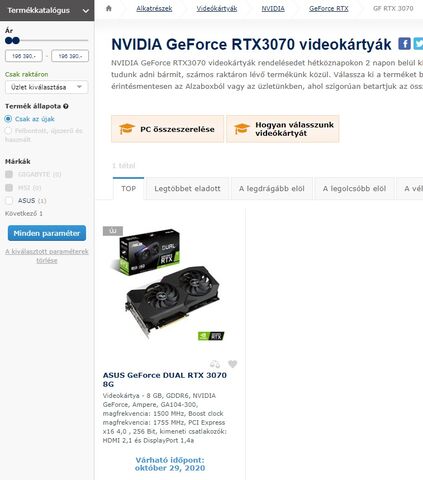Tick the ASUS brand checkbox

click(9, 201)
